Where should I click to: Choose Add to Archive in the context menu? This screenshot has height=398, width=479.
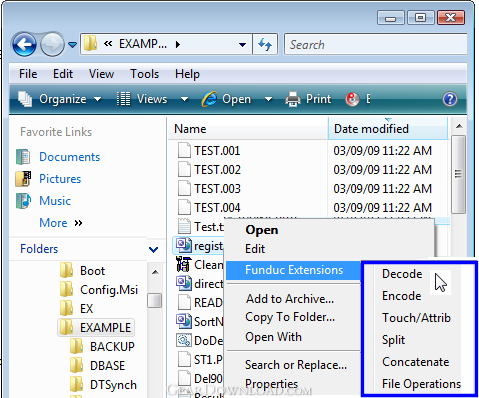[290, 299]
